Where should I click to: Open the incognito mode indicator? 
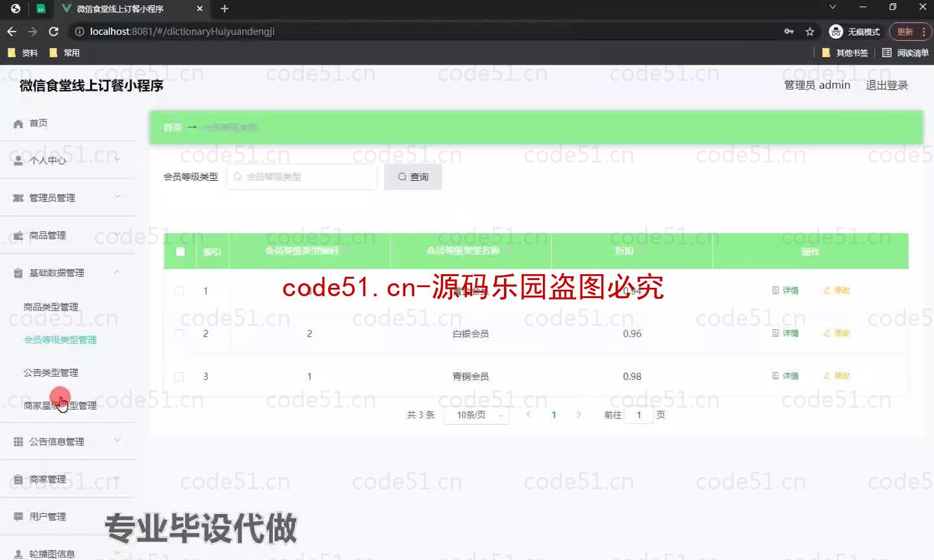tap(854, 32)
